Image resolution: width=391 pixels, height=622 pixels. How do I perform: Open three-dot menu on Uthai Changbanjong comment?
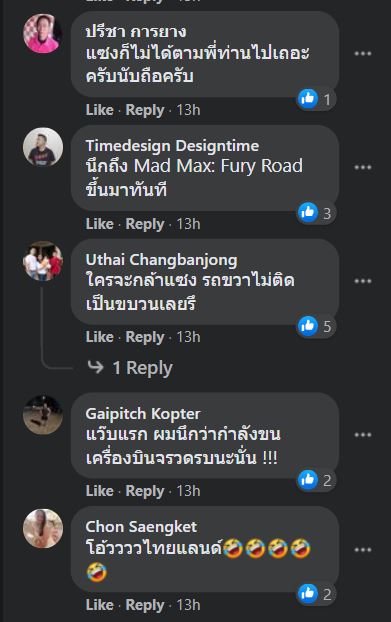362,281
